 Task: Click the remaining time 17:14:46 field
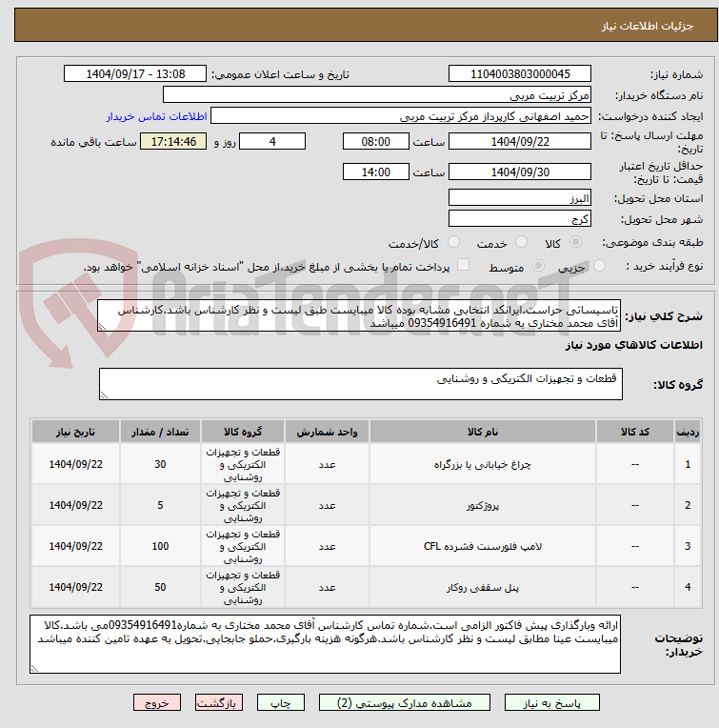coord(173,141)
